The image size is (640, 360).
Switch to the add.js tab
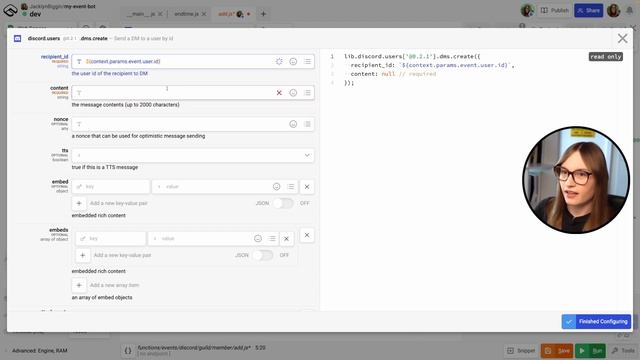226,14
